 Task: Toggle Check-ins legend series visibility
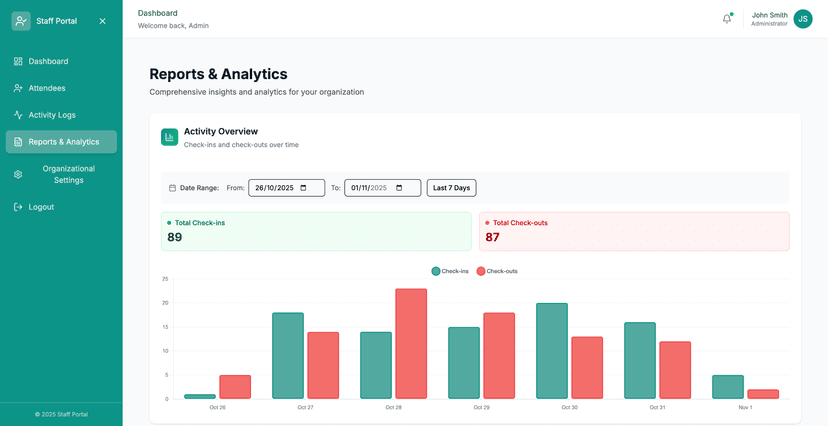450,271
